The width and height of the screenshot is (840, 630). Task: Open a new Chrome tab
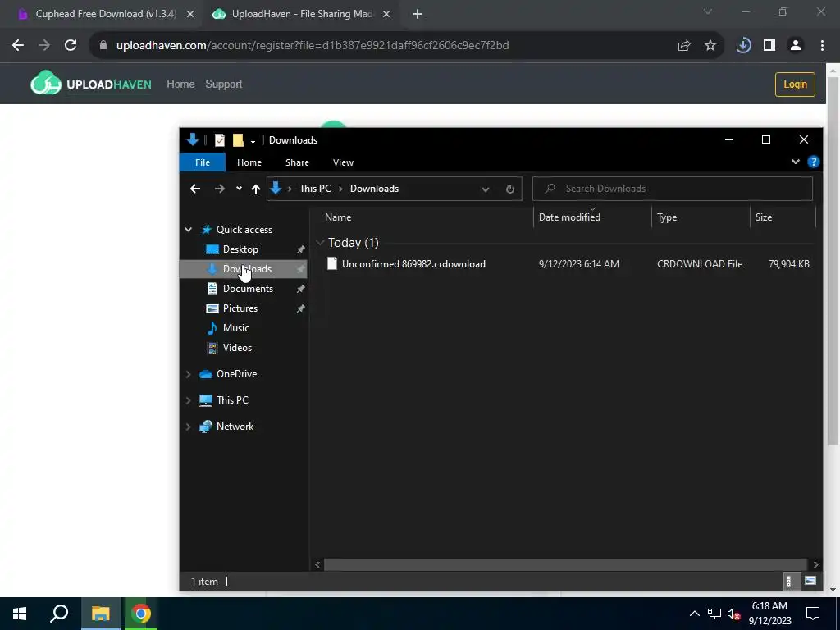coord(418,15)
